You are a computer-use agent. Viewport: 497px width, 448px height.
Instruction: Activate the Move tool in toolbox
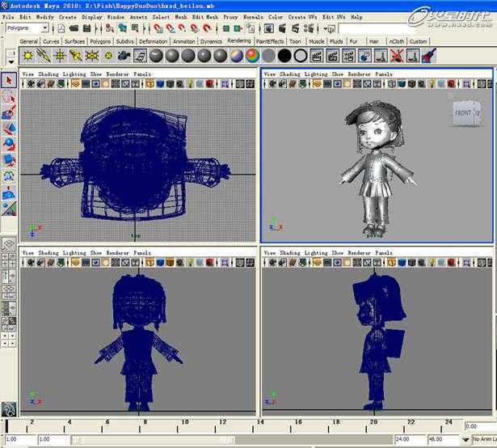pyautogui.click(x=9, y=129)
